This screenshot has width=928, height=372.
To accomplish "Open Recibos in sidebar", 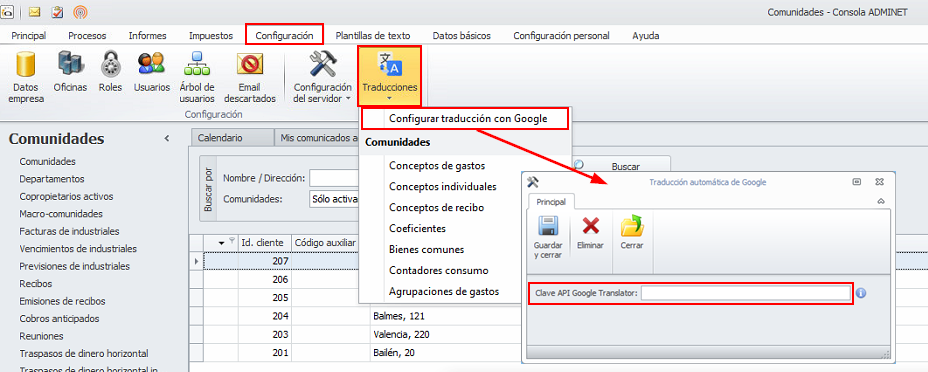I will pos(36,284).
